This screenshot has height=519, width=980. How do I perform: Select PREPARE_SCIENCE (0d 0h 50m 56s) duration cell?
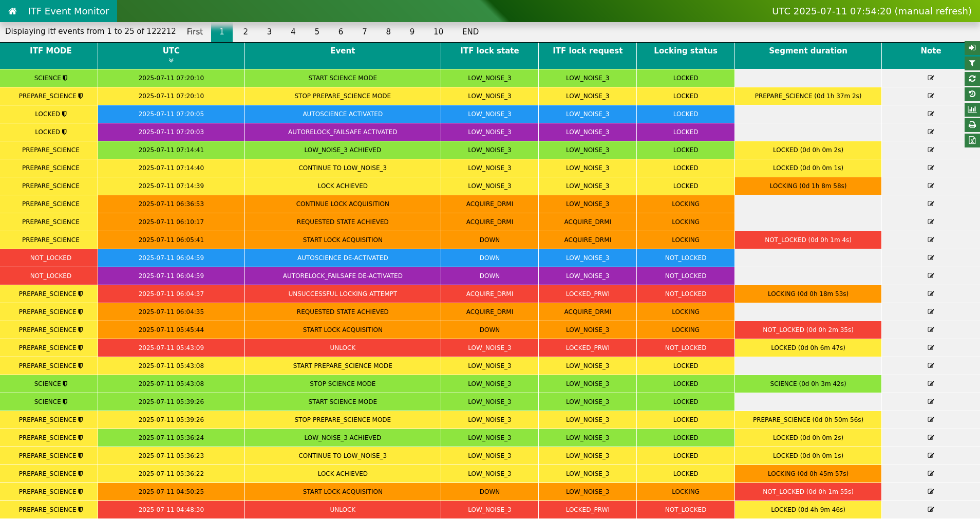[808, 420]
